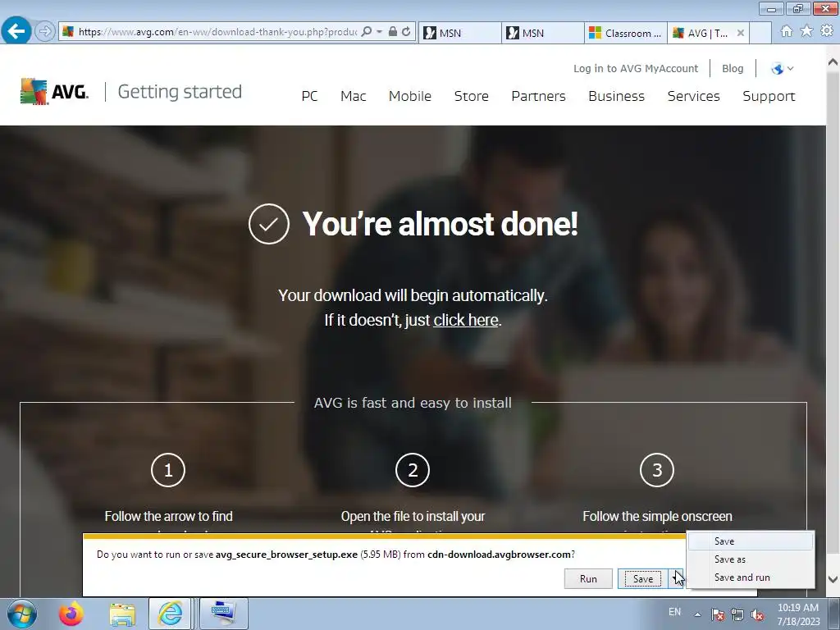Choose Save from the dropdown menu

coord(750,541)
